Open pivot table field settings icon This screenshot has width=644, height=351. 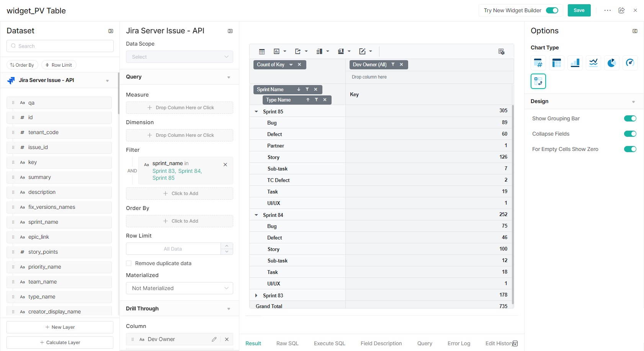pyautogui.click(x=501, y=51)
